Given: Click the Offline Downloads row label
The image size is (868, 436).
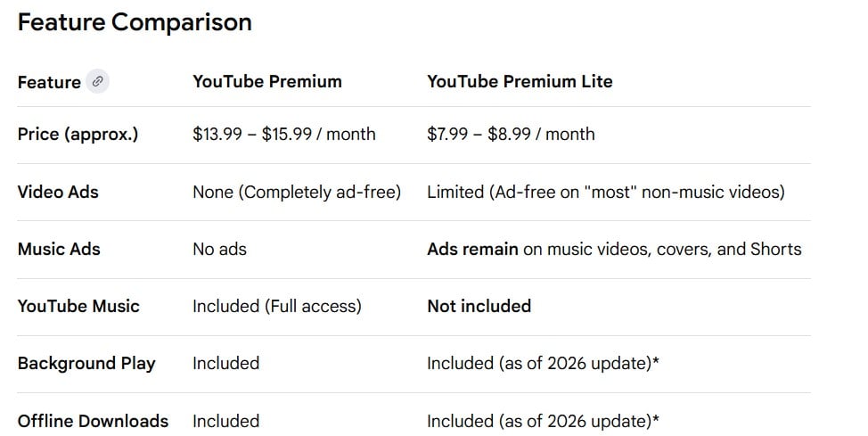Looking at the screenshot, I should (93, 421).
